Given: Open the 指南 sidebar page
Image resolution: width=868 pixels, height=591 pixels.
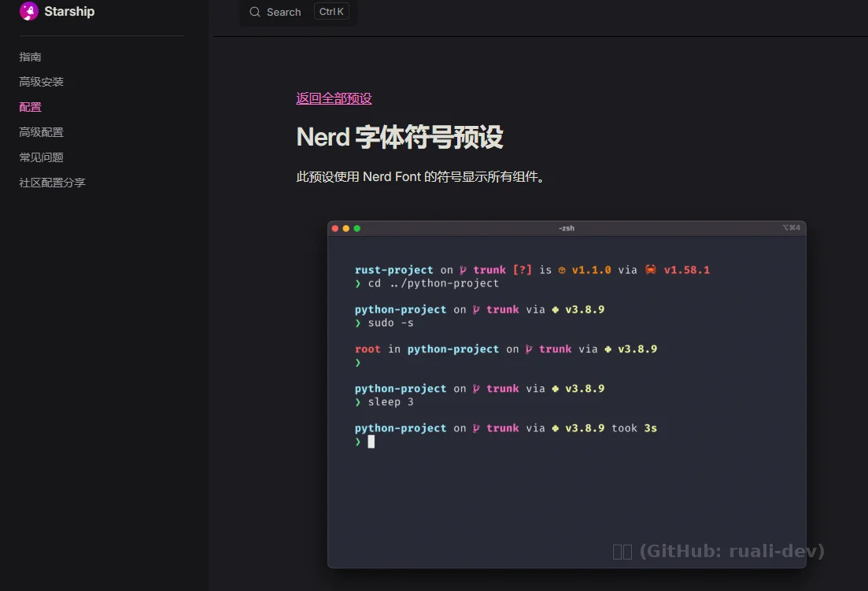Looking at the screenshot, I should pyautogui.click(x=31, y=57).
